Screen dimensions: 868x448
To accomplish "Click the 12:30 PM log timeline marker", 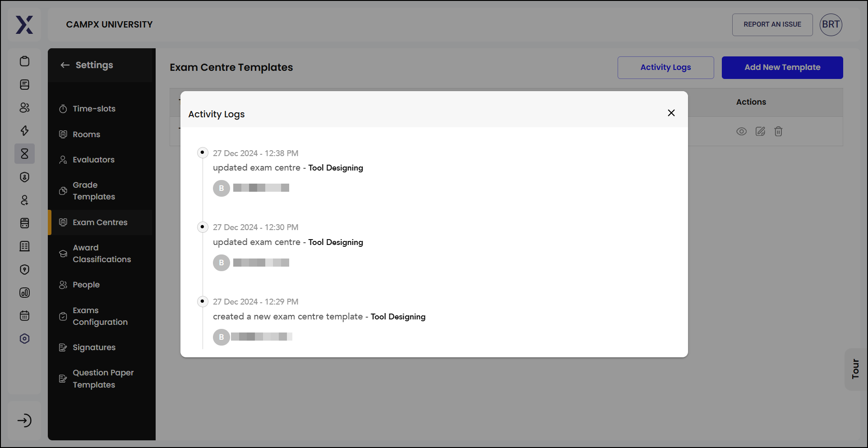I will [203, 226].
